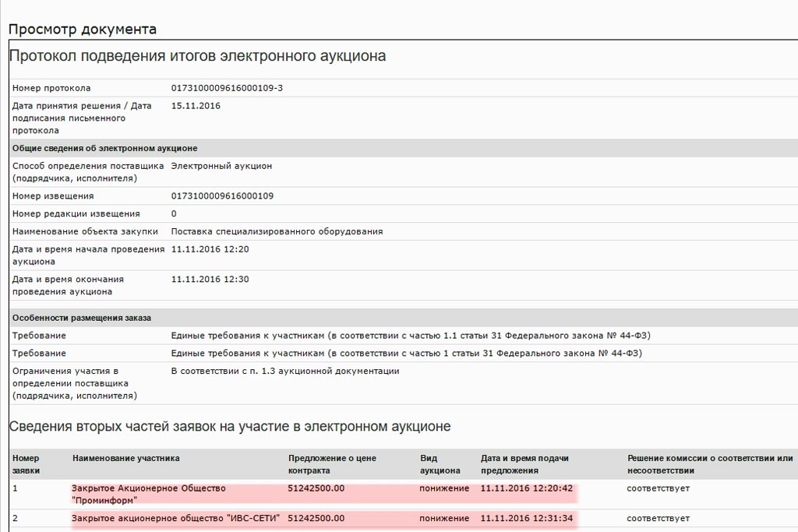
Task: Click price 51242500.00 in ИВС-СЕТИ row
Action: (x=316, y=518)
